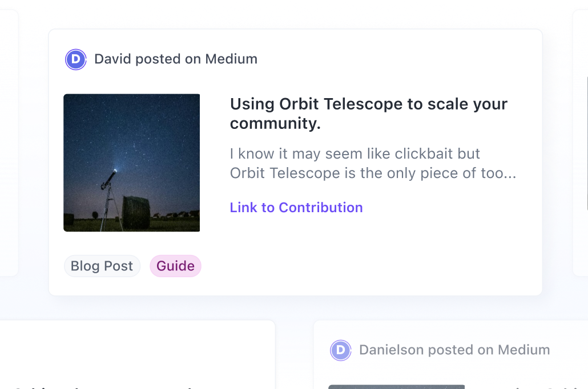Open the 'Using Orbit Telescope' post title
Screen dimensions: 588x389
[368, 114]
